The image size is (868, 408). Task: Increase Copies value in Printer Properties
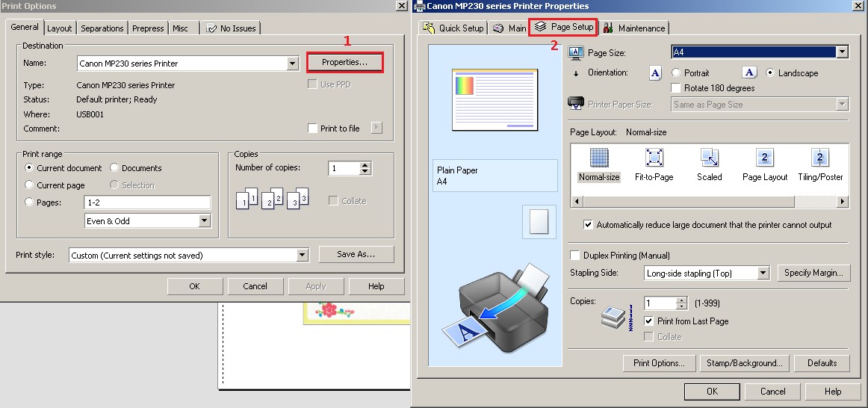(x=681, y=300)
